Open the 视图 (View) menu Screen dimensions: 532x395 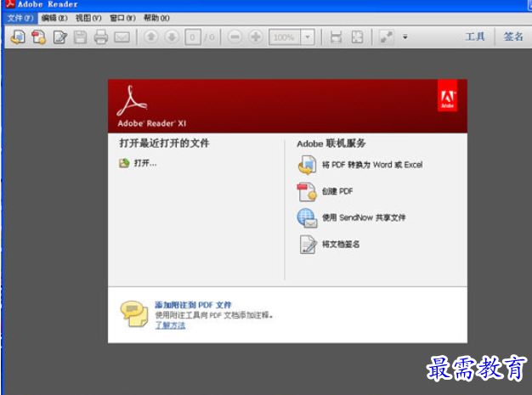[88, 18]
